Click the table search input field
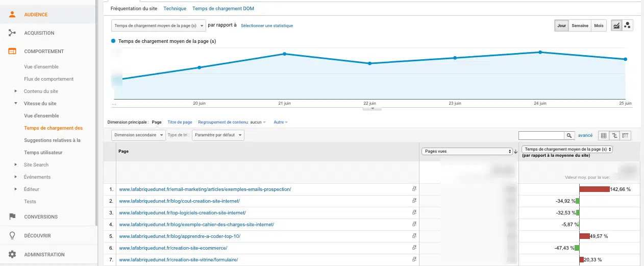Viewport: 644px width, 266px height. click(541, 135)
